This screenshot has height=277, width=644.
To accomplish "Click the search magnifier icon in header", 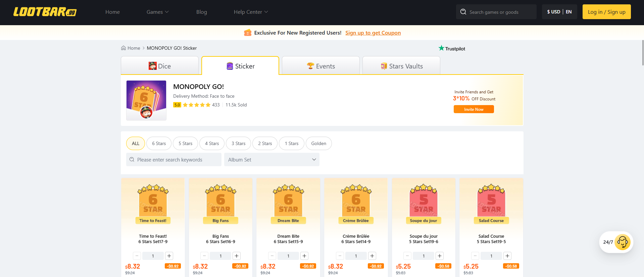I will 463,12.
